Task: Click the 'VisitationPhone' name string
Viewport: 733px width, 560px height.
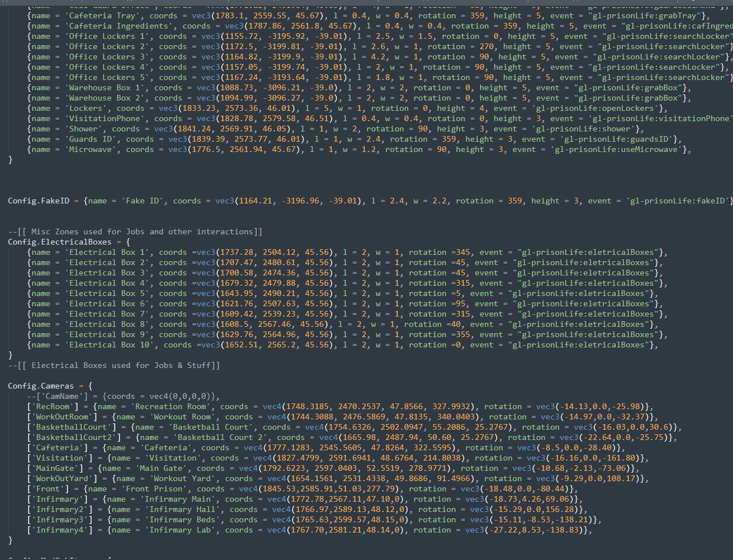Action: (105, 118)
